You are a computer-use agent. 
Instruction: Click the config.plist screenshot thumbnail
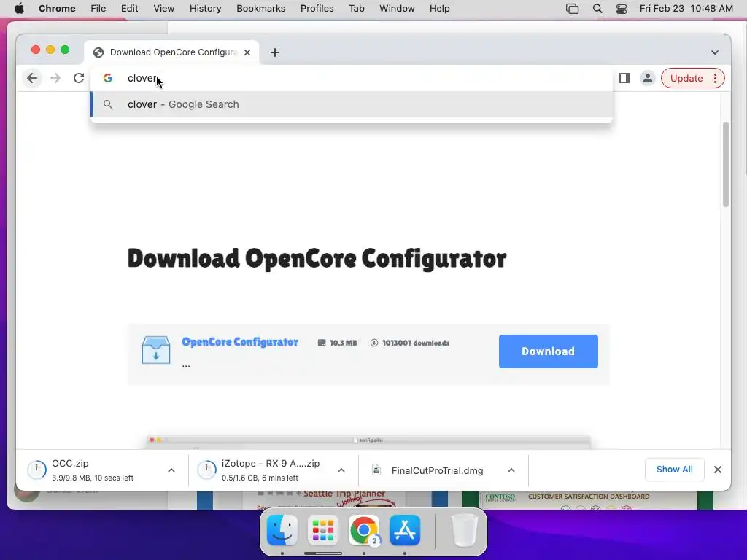point(368,443)
